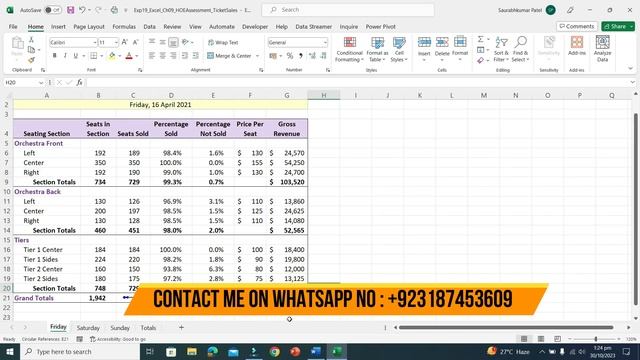This screenshot has height=360, width=640.
Task: Open the Review ribbon tab
Action: [x=172, y=27]
